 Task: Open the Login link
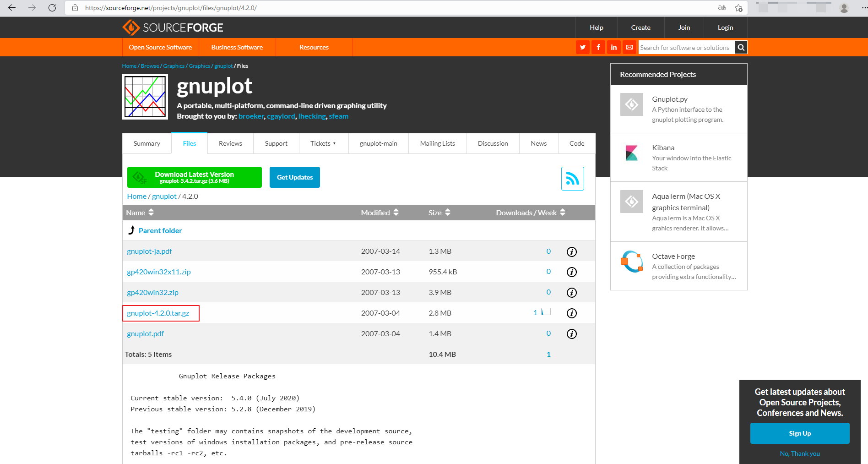click(x=726, y=27)
